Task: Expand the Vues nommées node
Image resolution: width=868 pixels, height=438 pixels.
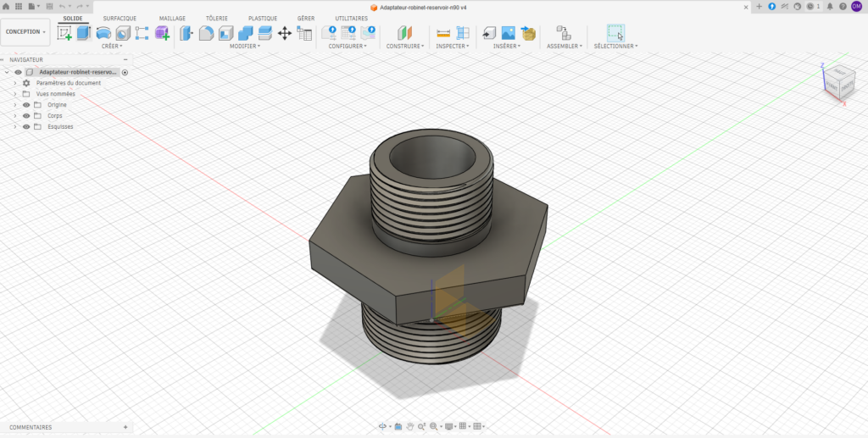Action: 15,94
